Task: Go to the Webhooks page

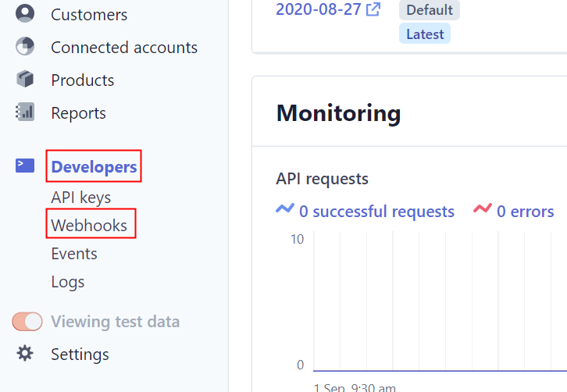Action: click(89, 226)
